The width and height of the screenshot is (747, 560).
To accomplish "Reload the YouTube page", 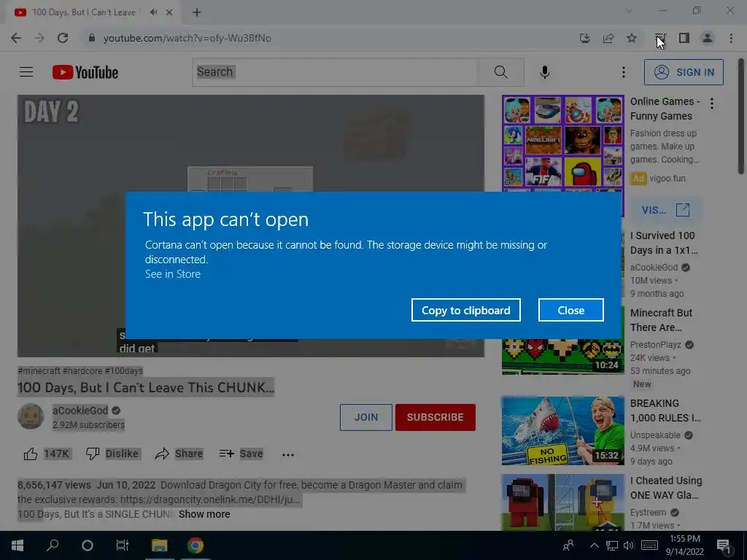I will pos(63,38).
